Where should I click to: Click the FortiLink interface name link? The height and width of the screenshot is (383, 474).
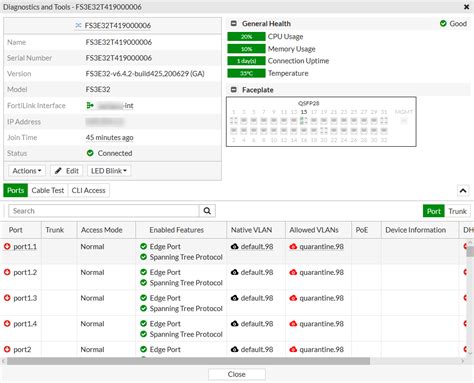[x=115, y=106]
